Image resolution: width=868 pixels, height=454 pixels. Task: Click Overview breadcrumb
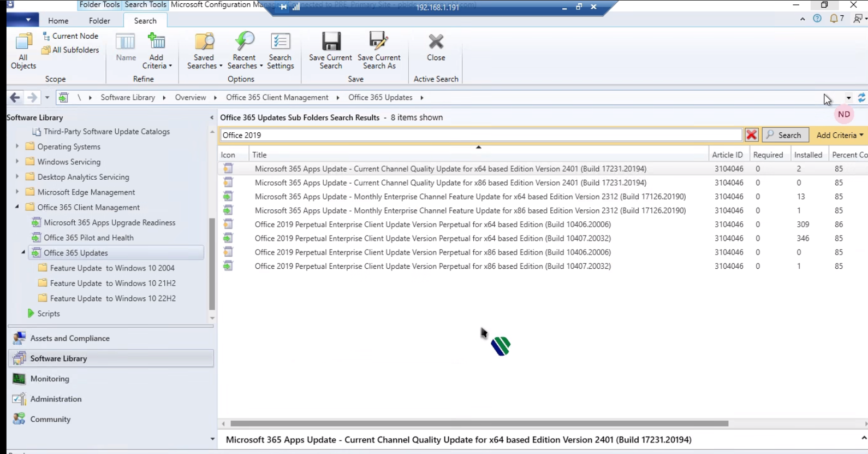coord(191,97)
